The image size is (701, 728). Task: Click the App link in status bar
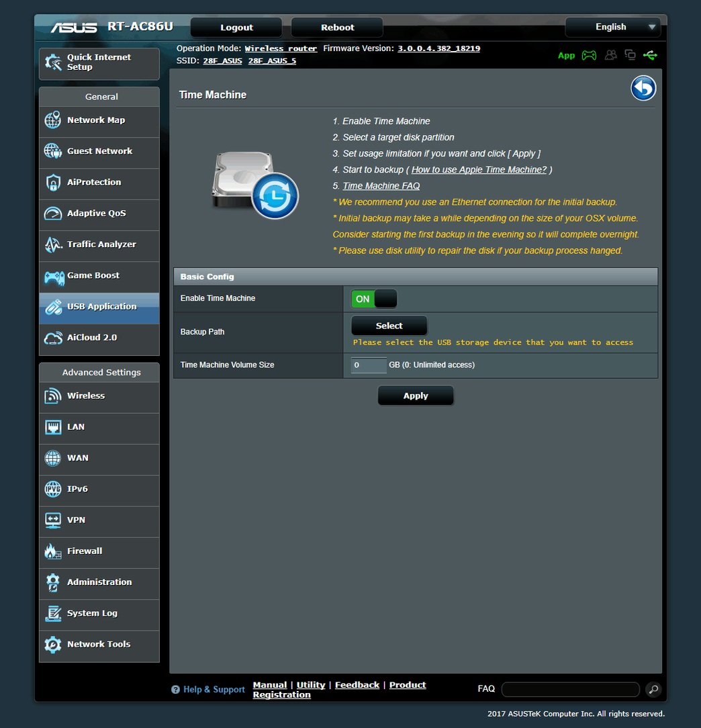pyautogui.click(x=566, y=56)
